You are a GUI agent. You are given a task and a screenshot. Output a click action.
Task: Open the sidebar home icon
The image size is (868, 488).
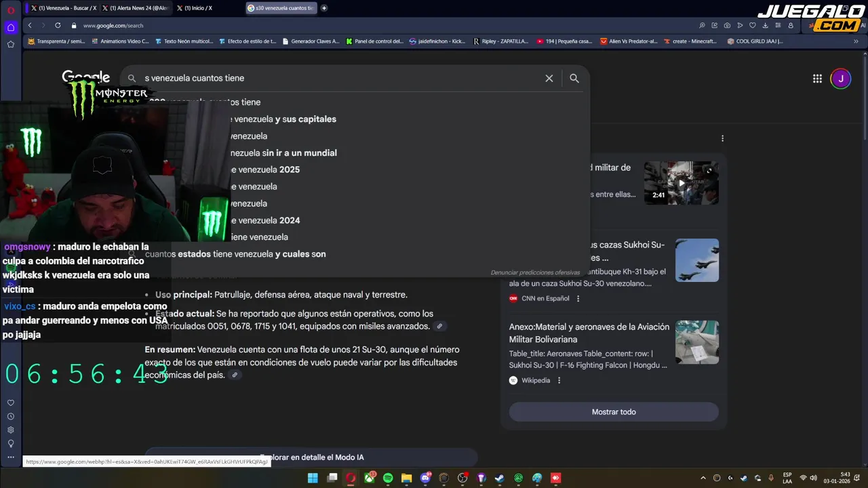tap(11, 28)
